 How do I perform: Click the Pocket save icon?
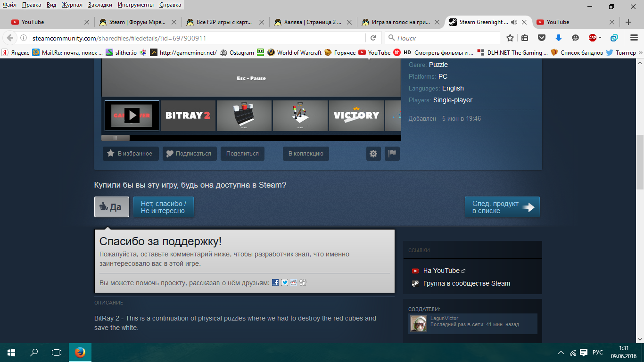[x=542, y=38]
